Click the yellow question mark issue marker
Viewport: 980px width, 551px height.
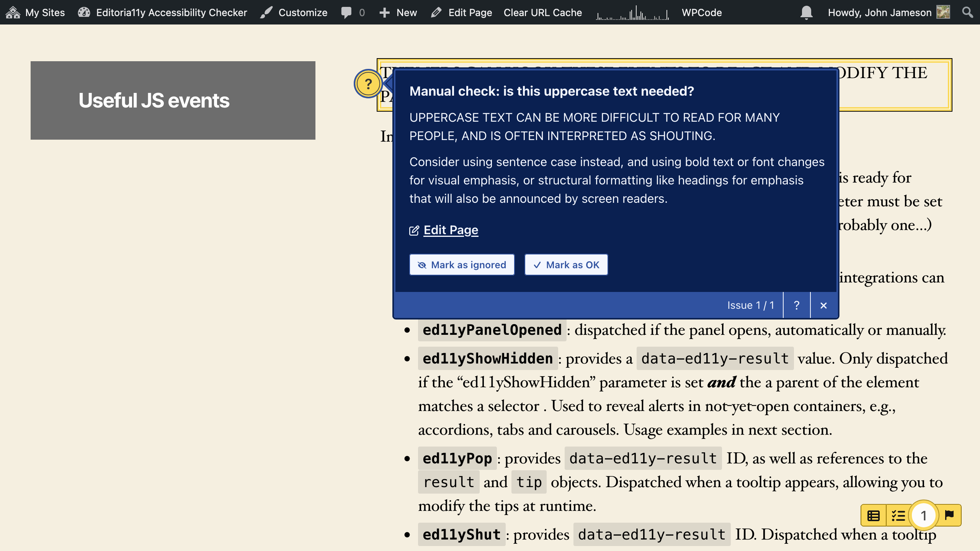point(368,83)
